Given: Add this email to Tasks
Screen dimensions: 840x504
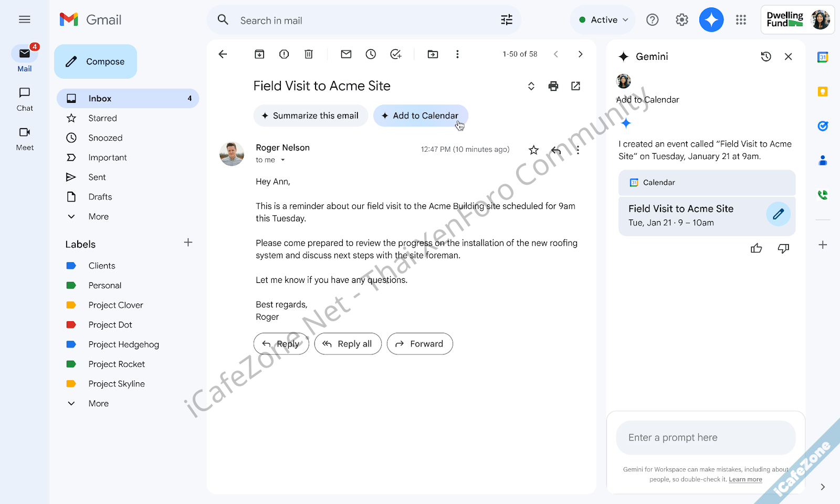Looking at the screenshot, I should pos(395,54).
